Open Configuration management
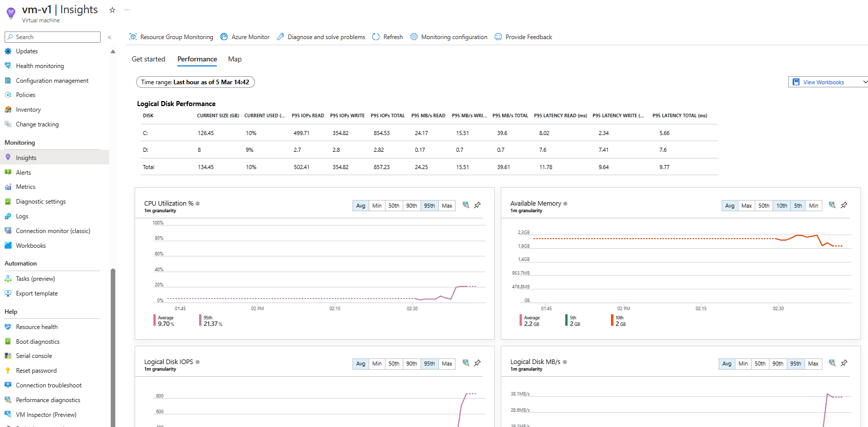This screenshot has width=868, height=427. pos(52,81)
